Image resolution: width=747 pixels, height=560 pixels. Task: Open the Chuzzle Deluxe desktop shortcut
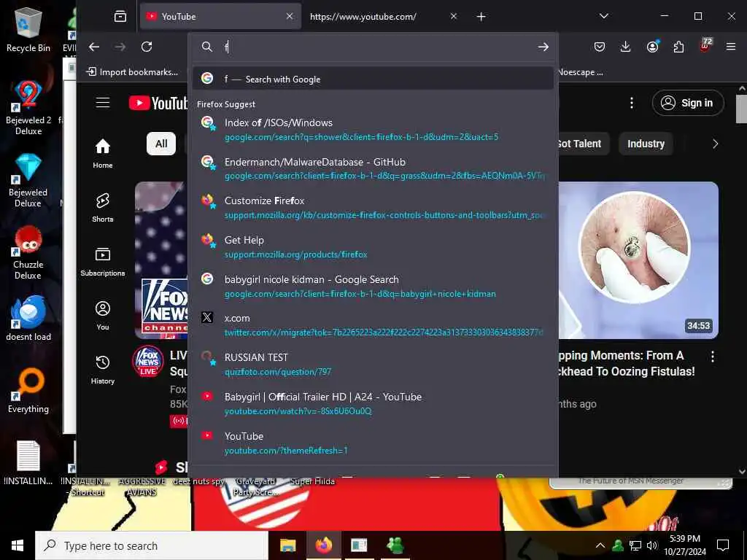click(28, 252)
